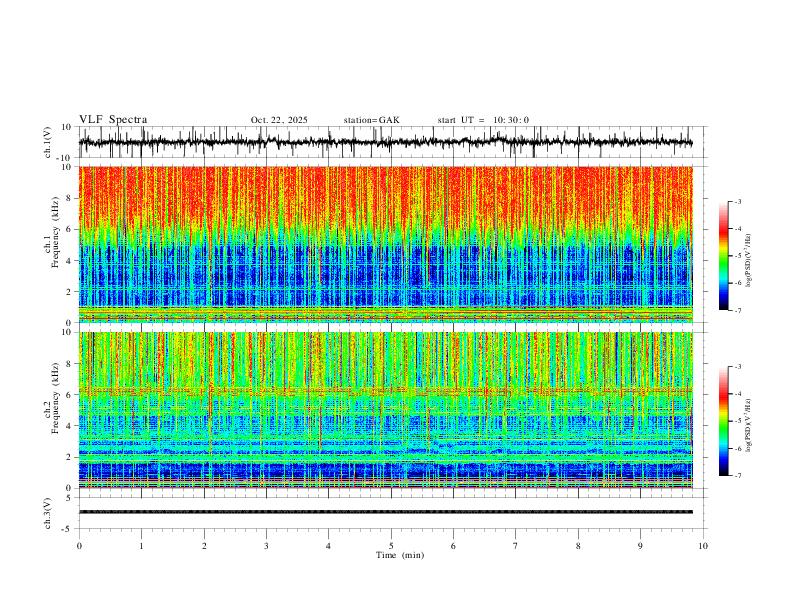The image size is (792, 612).
Task: Click the 'start UT = 10:30:0' label
Action: click(x=483, y=120)
